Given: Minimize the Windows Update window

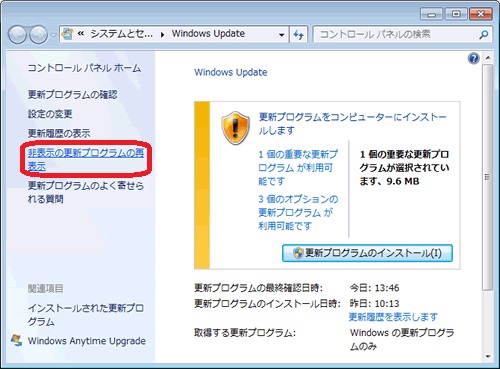Looking at the screenshot, I should click(x=431, y=14).
